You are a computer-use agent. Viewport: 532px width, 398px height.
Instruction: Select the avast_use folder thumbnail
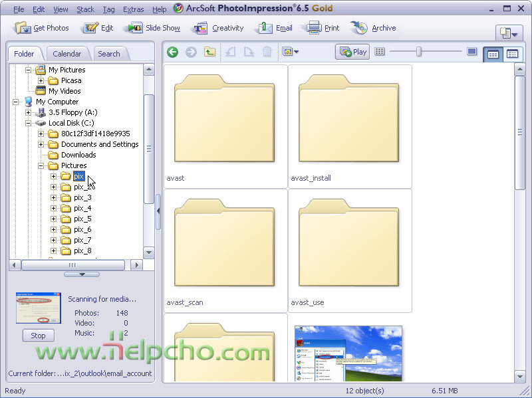pos(350,251)
